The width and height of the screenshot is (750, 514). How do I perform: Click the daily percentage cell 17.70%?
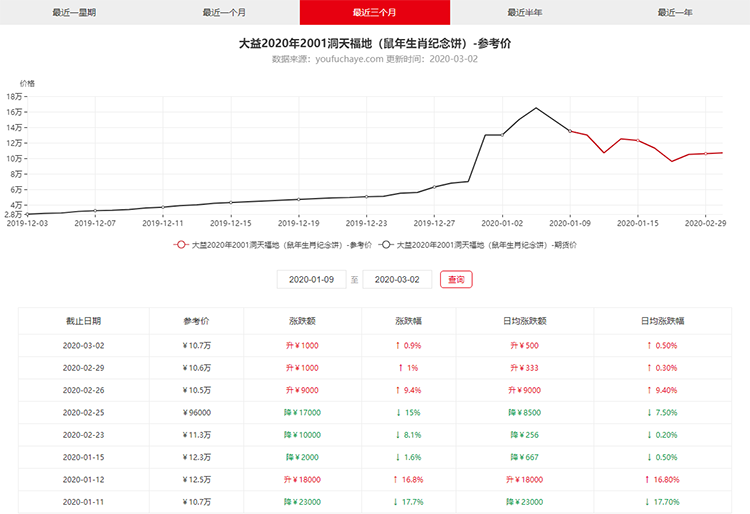click(x=662, y=502)
